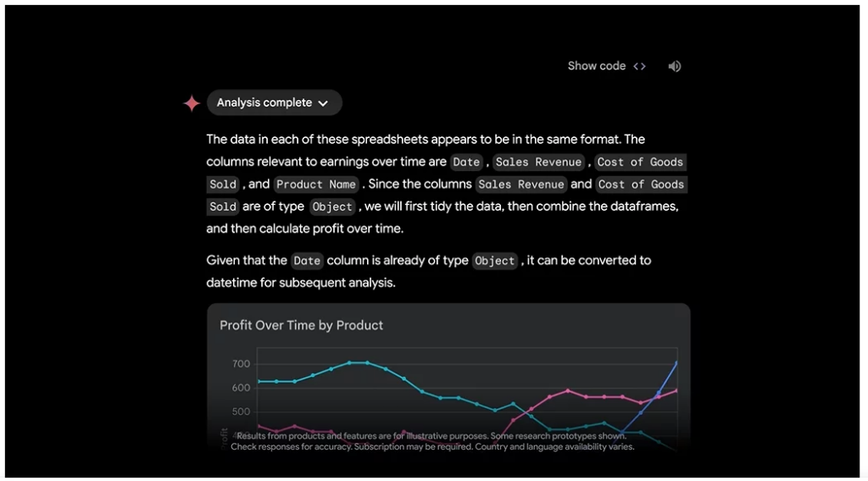Click the Profit Over Time by Product title

tap(301, 325)
